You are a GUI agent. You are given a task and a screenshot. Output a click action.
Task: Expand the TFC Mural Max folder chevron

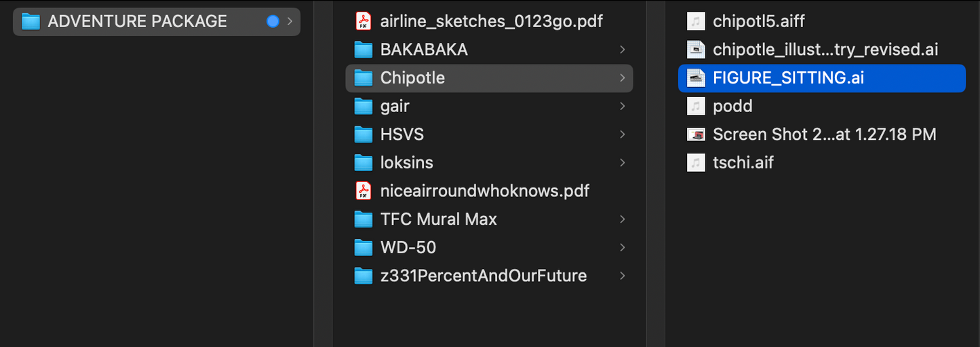click(x=622, y=219)
